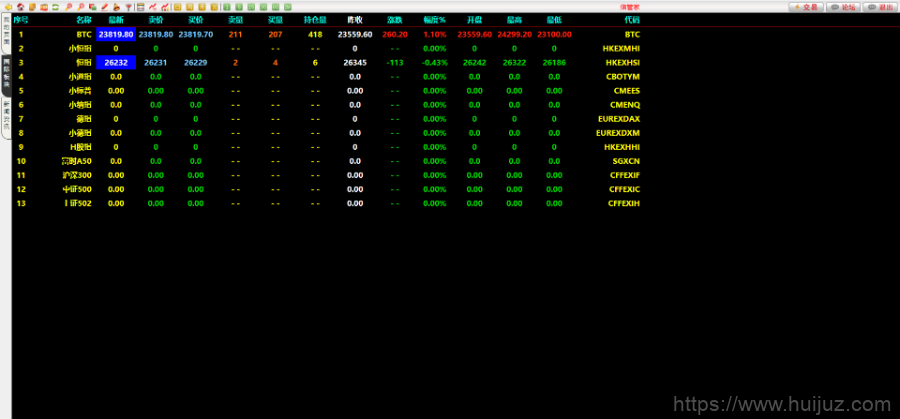Image resolution: width=900 pixels, height=419 pixels.
Task: Click the -0.43% change cell
Action: (x=435, y=63)
